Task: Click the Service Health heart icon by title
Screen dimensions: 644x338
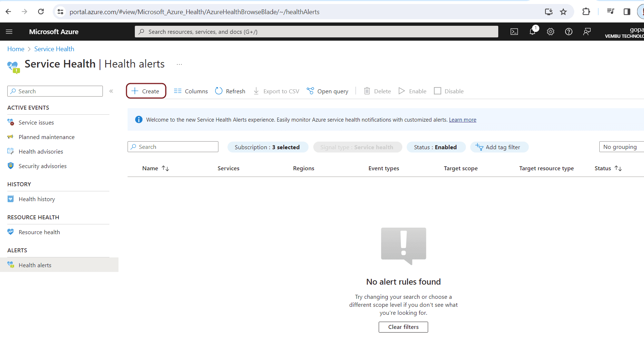Action: click(14, 67)
